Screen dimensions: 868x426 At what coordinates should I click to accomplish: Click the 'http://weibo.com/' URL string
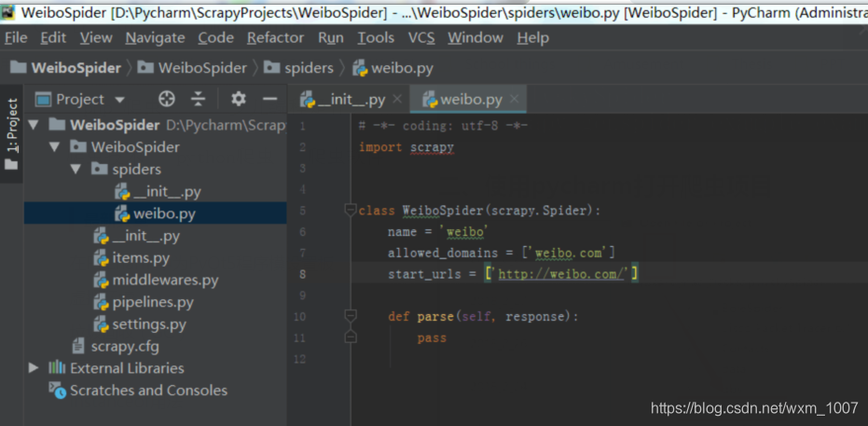click(561, 274)
